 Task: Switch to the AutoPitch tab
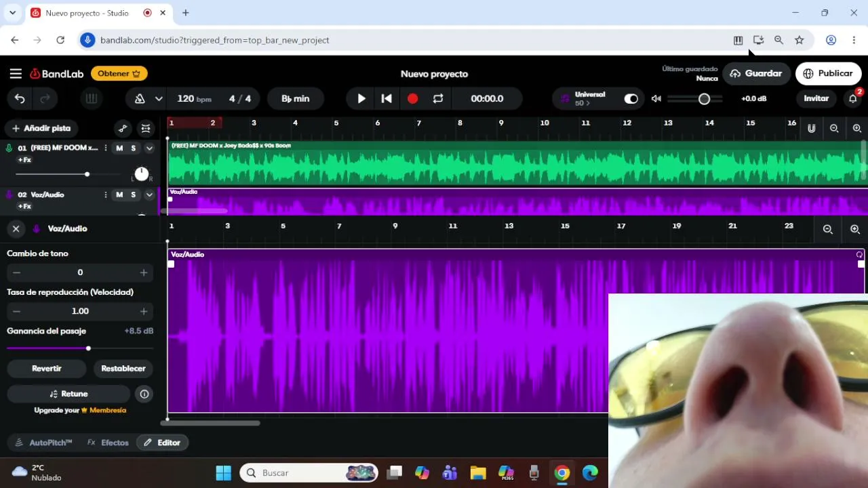pyautogui.click(x=44, y=443)
